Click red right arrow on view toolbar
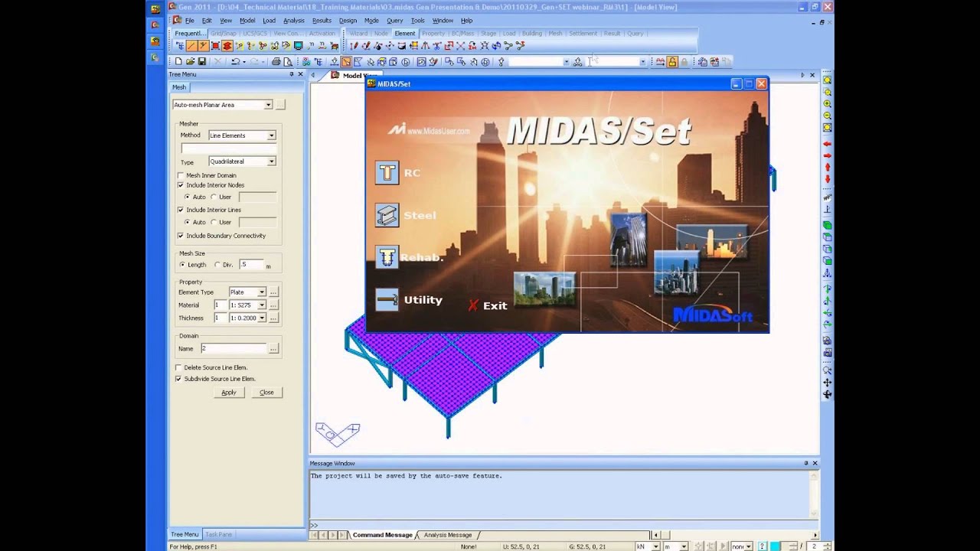The image size is (980, 551). 828,155
